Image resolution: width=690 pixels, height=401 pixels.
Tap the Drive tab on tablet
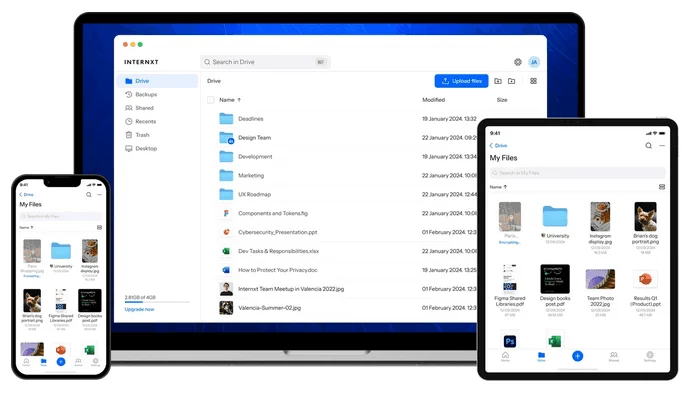(x=541, y=357)
